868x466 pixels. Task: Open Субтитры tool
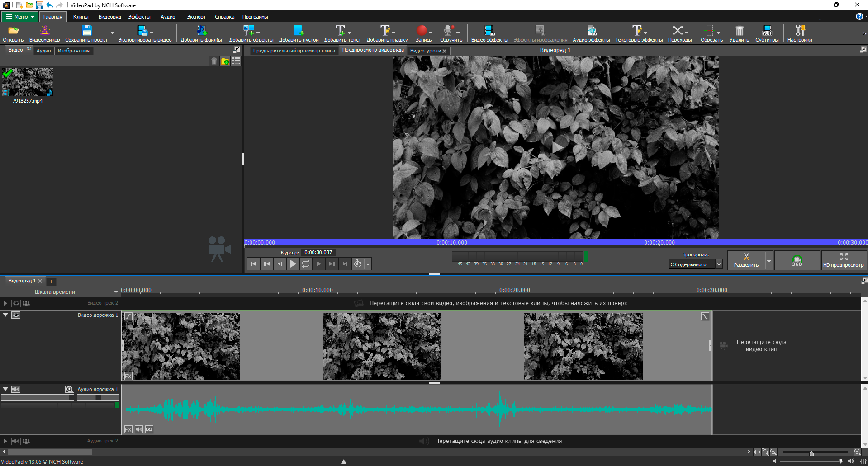767,33
